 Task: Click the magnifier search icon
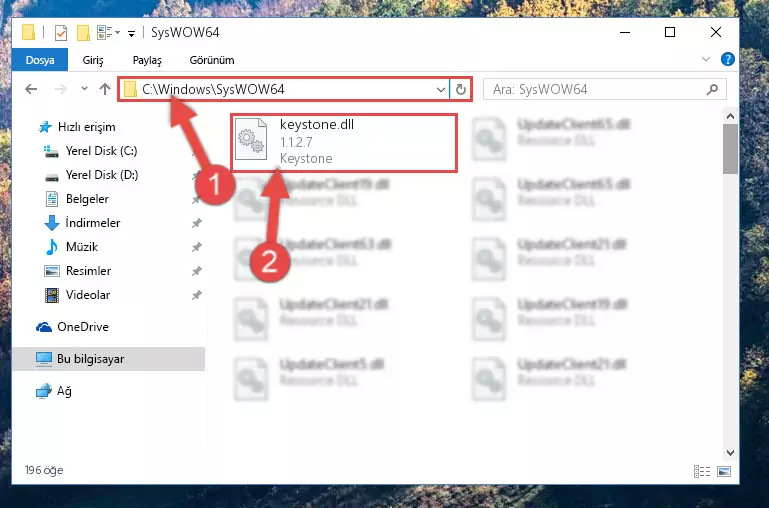click(x=712, y=89)
